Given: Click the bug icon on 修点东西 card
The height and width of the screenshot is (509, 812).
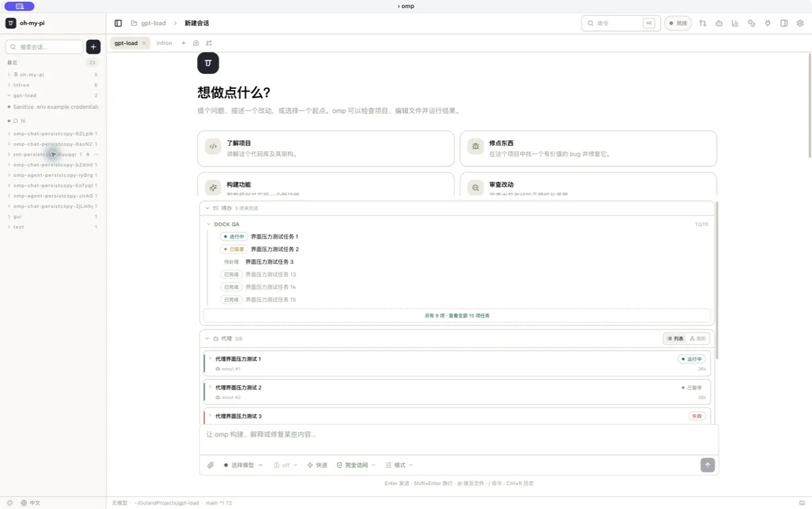Looking at the screenshot, I should tap(476, 146).
